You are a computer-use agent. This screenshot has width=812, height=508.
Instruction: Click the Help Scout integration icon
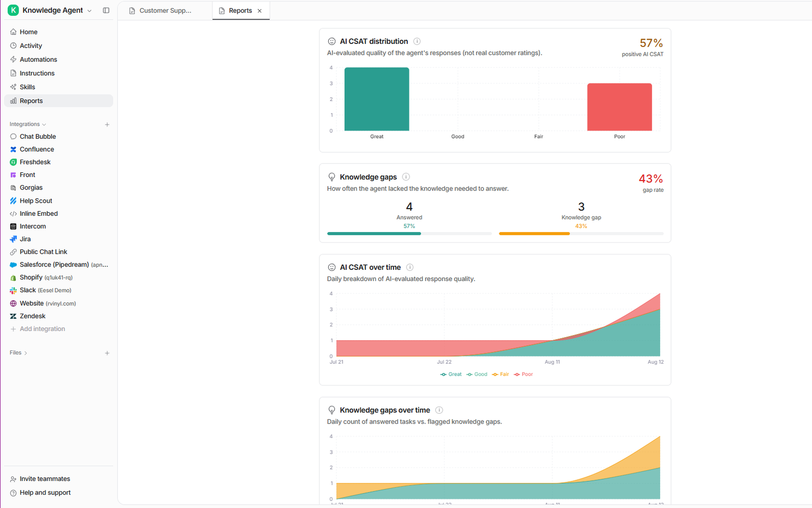13,201
